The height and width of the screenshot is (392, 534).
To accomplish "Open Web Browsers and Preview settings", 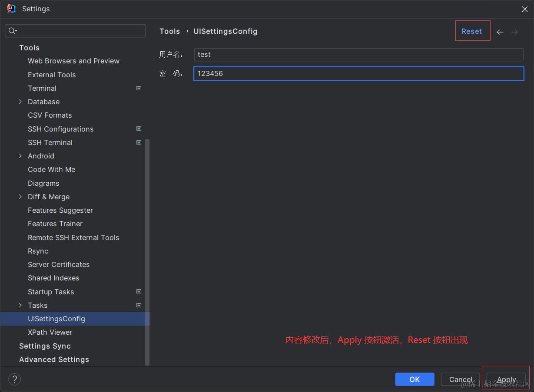I will (x=73, y=61).
